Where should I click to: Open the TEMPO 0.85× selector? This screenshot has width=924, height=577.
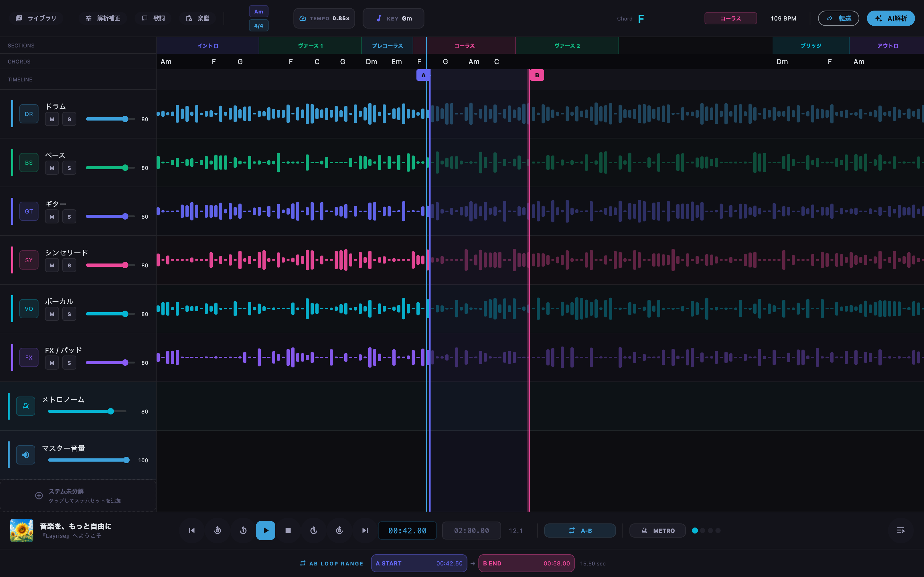coord(324,18)
